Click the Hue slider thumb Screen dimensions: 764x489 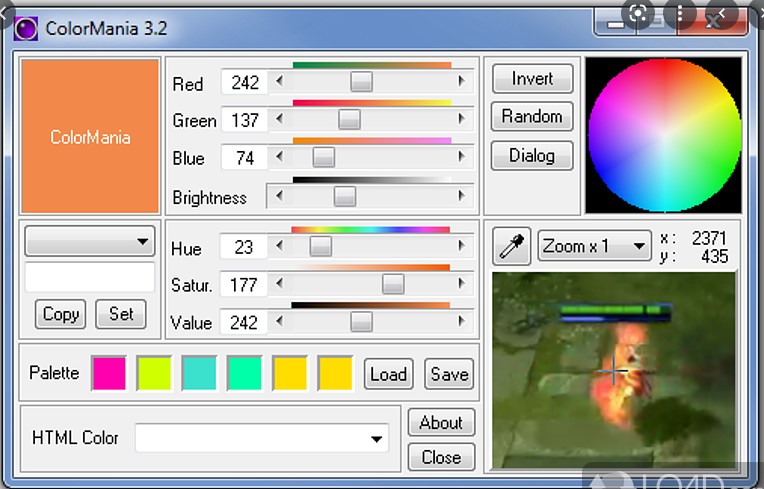point(321,246)
